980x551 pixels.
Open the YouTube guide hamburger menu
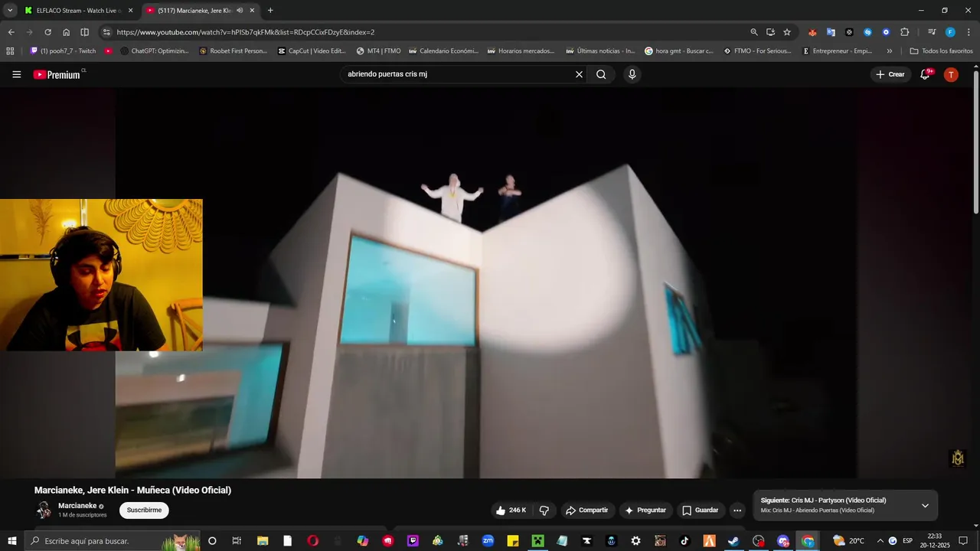pos(16,74)
